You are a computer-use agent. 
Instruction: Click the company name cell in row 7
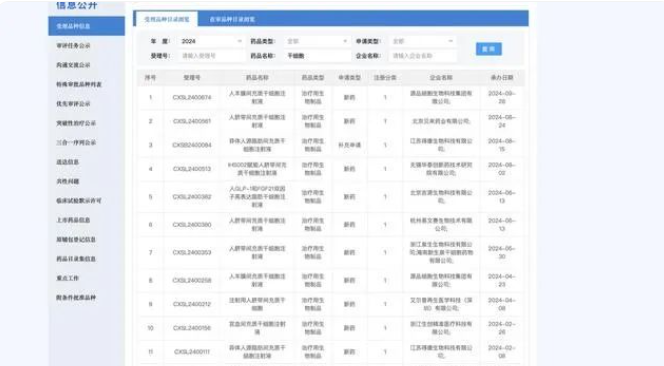(x=441, y=252)
